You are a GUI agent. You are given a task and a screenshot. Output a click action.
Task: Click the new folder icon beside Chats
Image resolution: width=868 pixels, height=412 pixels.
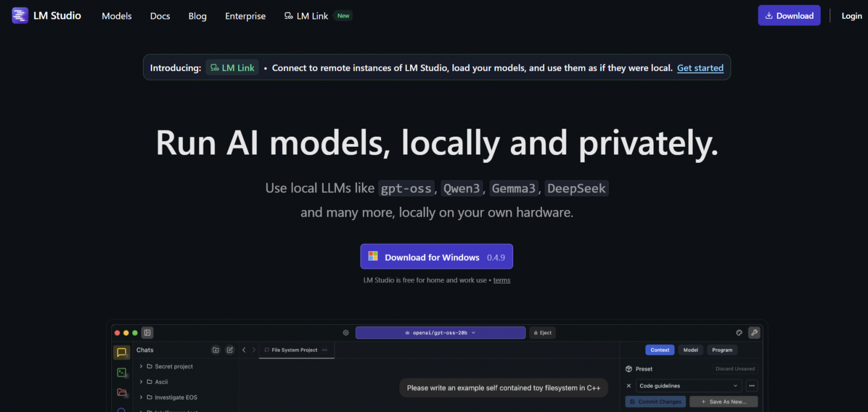tap(216, 350)
